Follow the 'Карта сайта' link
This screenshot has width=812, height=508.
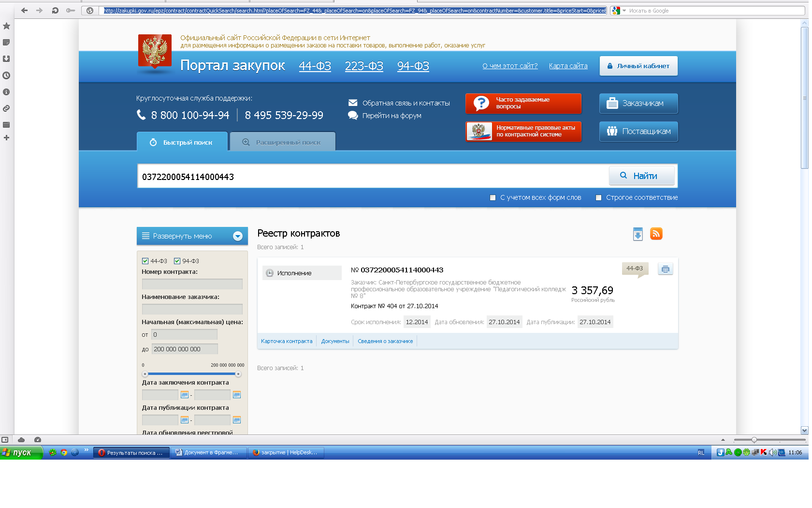568,66
